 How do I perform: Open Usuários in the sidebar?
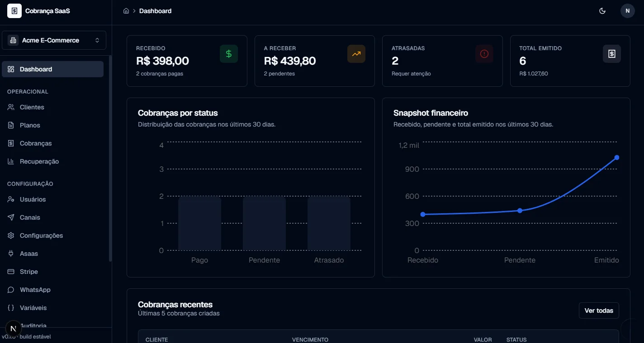point(53,199)
